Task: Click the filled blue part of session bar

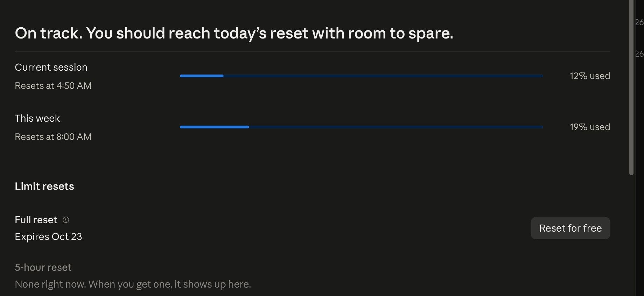Action: click(x=202, y=76)
